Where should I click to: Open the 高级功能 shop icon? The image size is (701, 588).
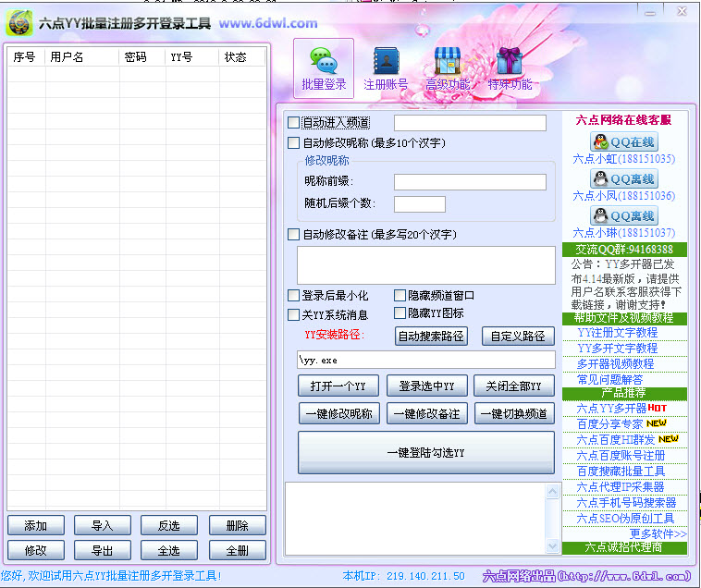448,61
